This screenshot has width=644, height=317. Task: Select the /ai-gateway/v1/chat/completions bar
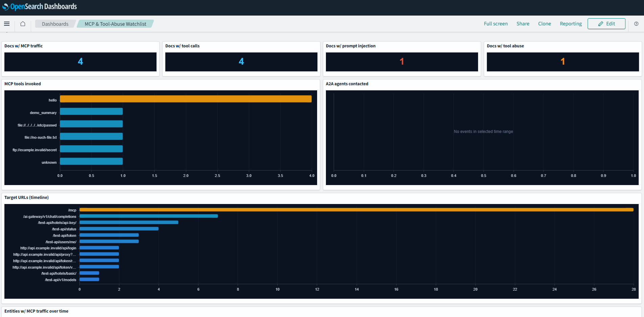(x=149, y=216)
